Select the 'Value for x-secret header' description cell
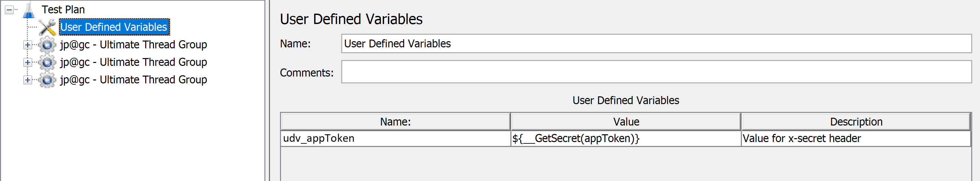The image size is (980, 181). pos(856,138)
